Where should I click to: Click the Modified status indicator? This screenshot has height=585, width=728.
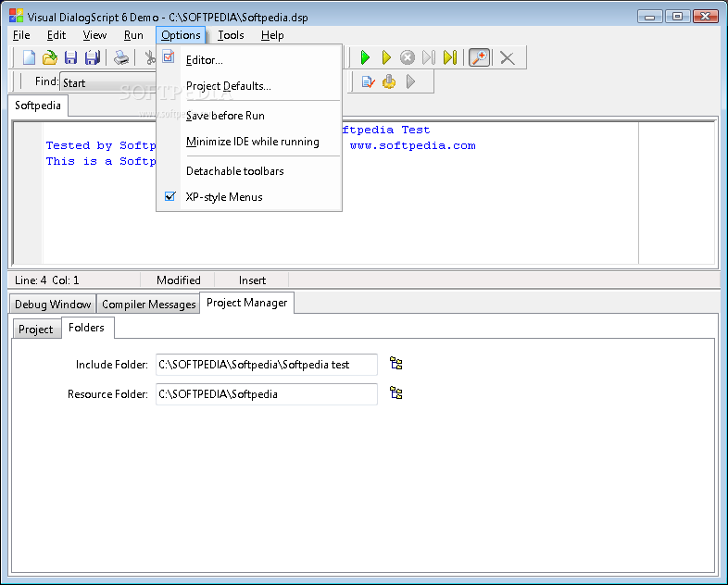tap(179, 280)
